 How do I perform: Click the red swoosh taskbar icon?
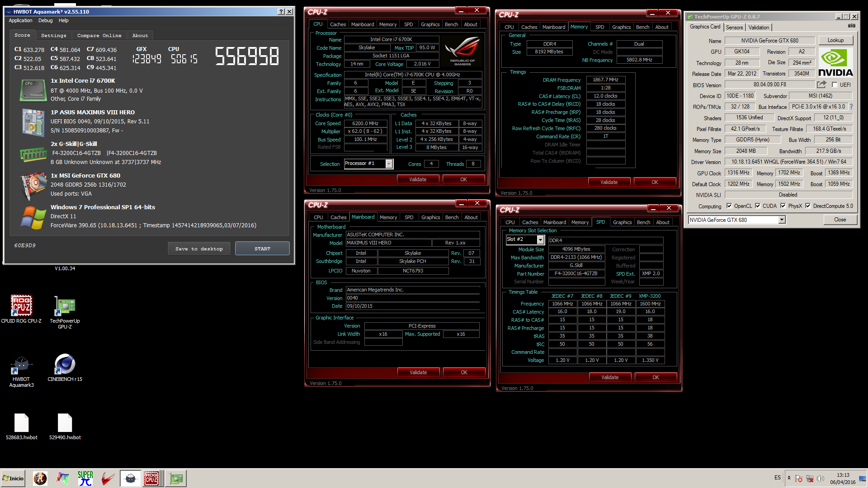(x=108, y=479)
